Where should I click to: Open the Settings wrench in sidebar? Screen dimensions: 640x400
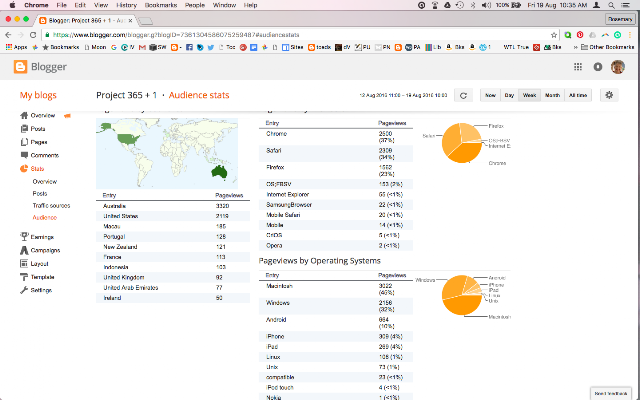coord(36,290)
